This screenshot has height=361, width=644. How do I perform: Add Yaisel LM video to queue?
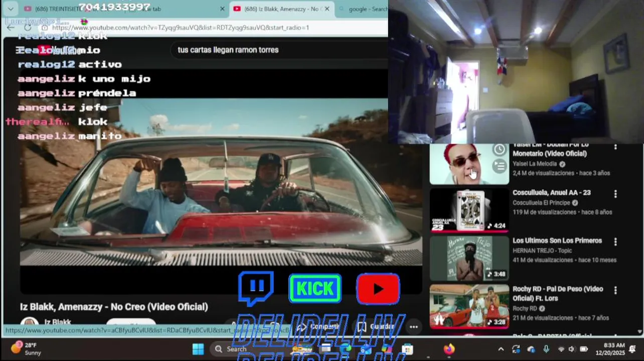click(x=499, y=165)
